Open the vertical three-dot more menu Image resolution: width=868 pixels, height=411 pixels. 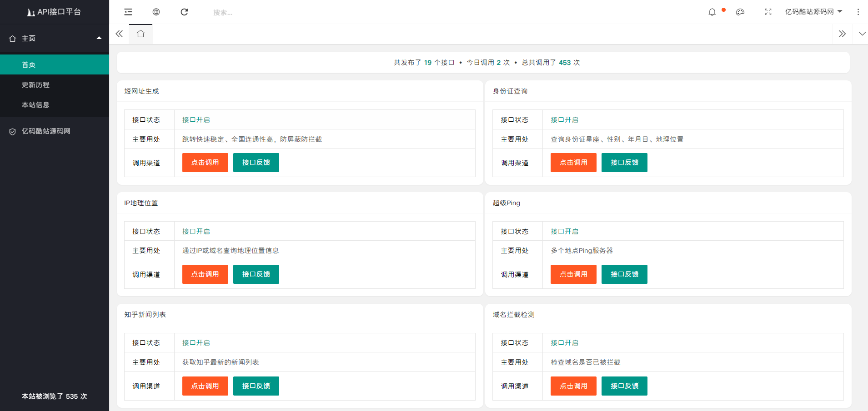(858, 12)
